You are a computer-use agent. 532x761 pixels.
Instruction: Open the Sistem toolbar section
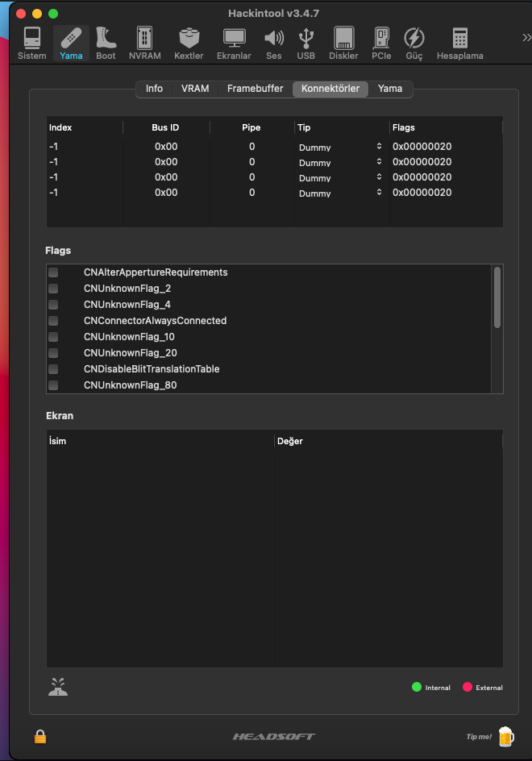31,43
